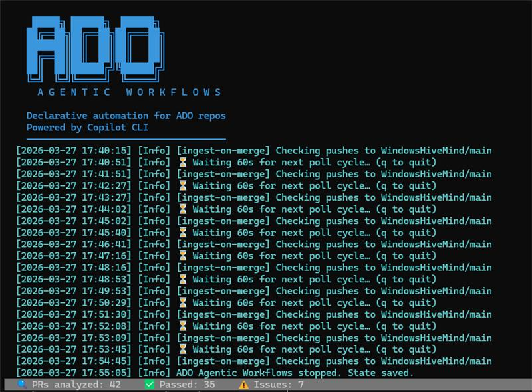The height and width of the screenshot is (392, 532).
Task: Click the hourglass icon on the 17:40:51 line
Action: pos(182,162)
